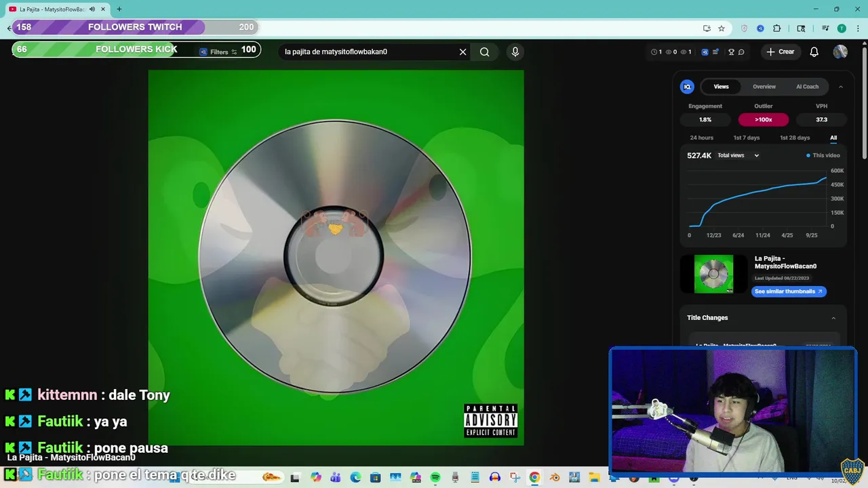
Task: Click the Crear button
Action: coord(780,52)
